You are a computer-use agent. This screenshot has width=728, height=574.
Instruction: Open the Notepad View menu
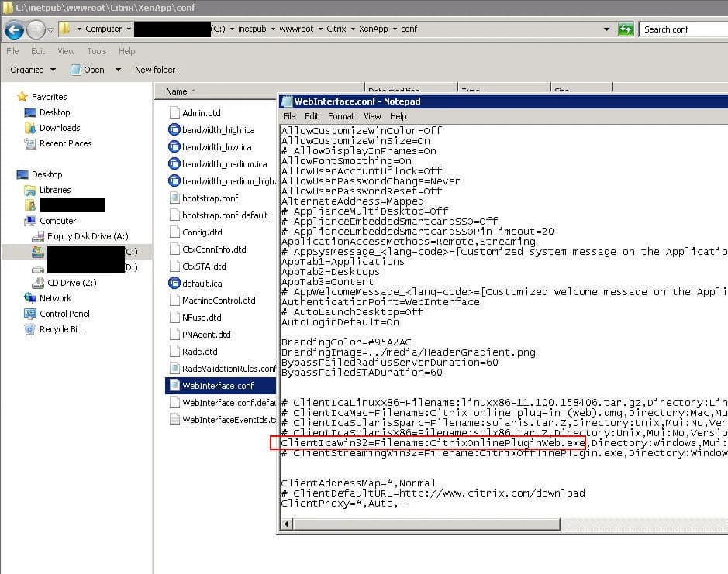[x=372, y=116]
